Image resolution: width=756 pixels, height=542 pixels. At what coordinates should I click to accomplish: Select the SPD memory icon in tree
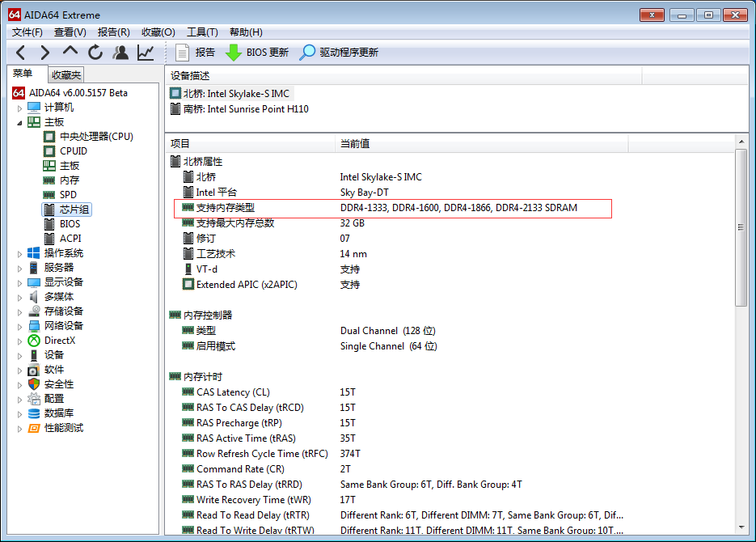point(49,195)
